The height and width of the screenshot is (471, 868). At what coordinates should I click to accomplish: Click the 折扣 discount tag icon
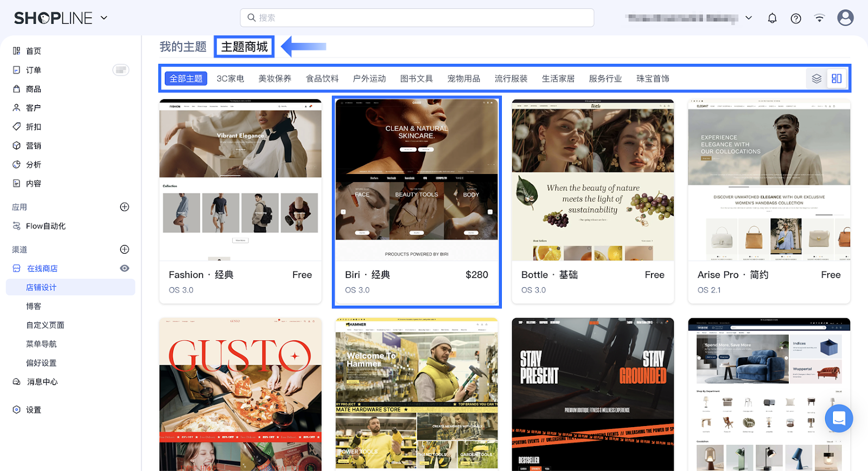pos(17,127)
